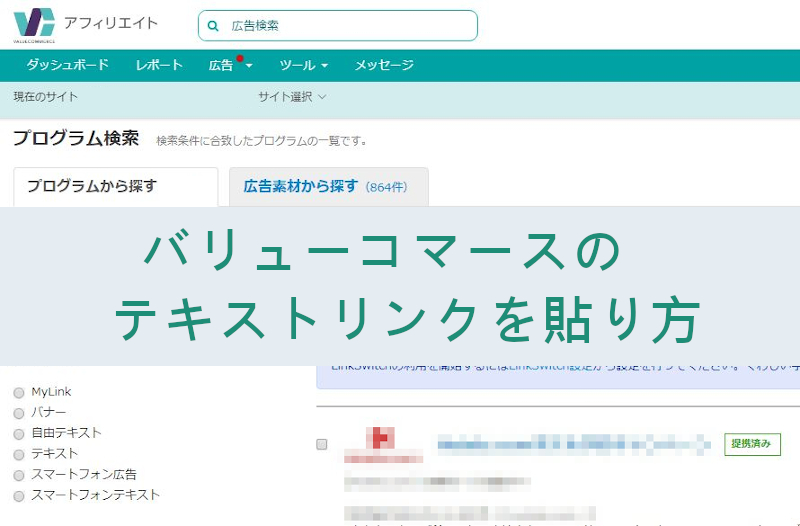
Task: Click the アフィリエイト header text
Action: pos(111,23)
